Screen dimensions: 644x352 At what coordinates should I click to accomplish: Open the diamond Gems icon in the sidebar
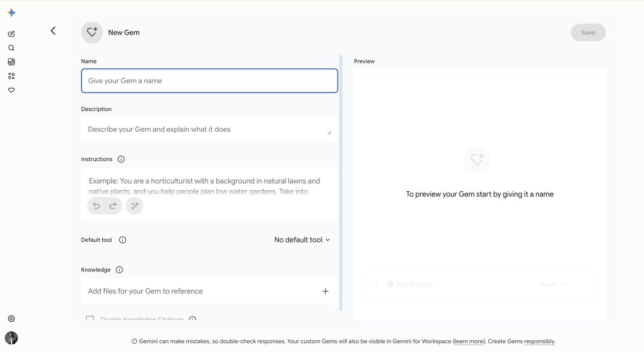point(11,90)
